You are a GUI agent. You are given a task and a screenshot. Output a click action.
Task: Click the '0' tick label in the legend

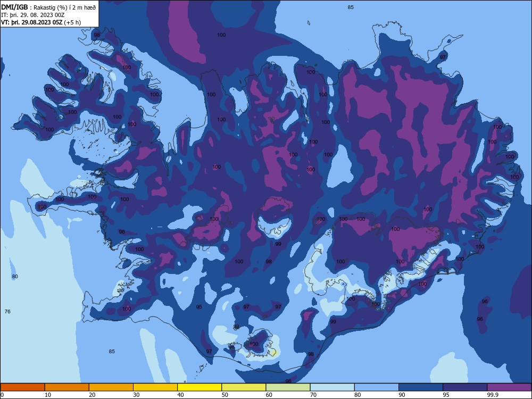tap(2, 395)
